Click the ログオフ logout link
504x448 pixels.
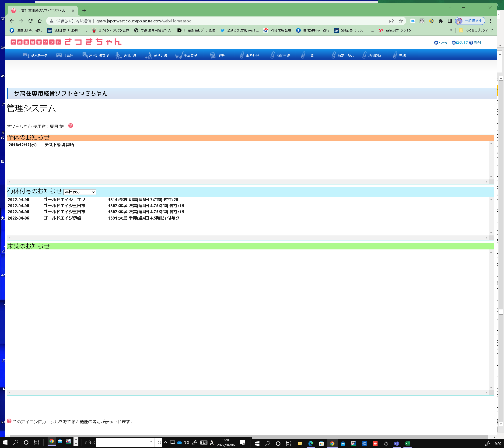point(460,43)
